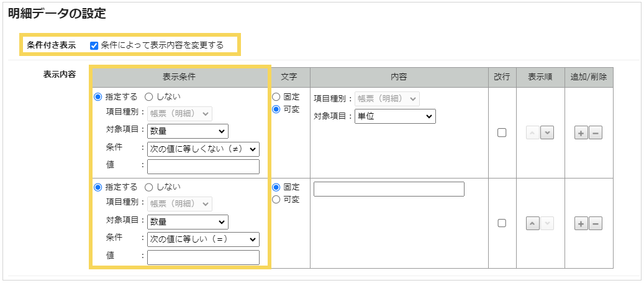The height and width of the screenshot is (283, 644).
Task: Click the greyed-out down arrow in the second row
Action: point(547,224)
